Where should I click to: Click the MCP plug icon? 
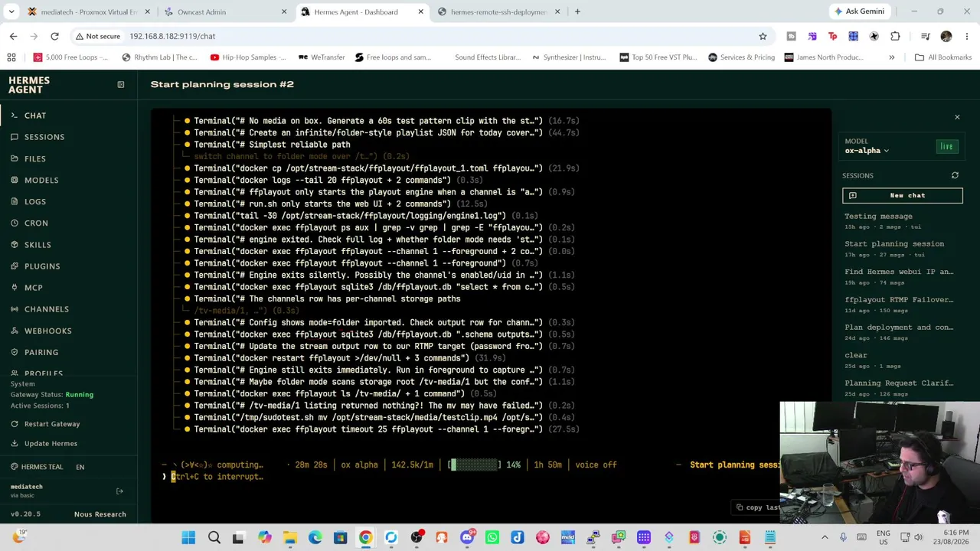tap(15, 288)
